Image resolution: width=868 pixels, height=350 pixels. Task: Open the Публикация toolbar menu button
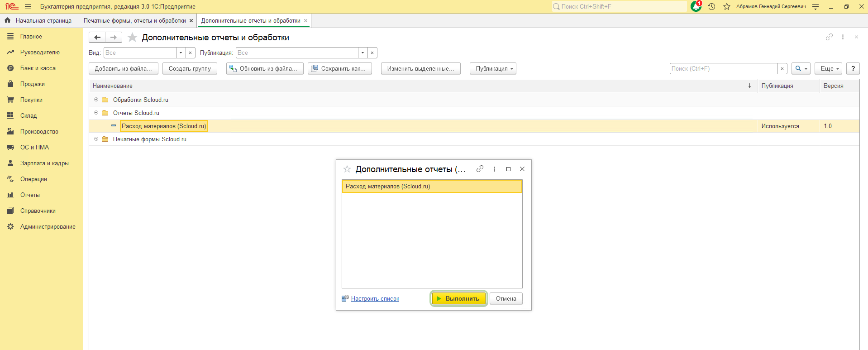coord(493,69)
